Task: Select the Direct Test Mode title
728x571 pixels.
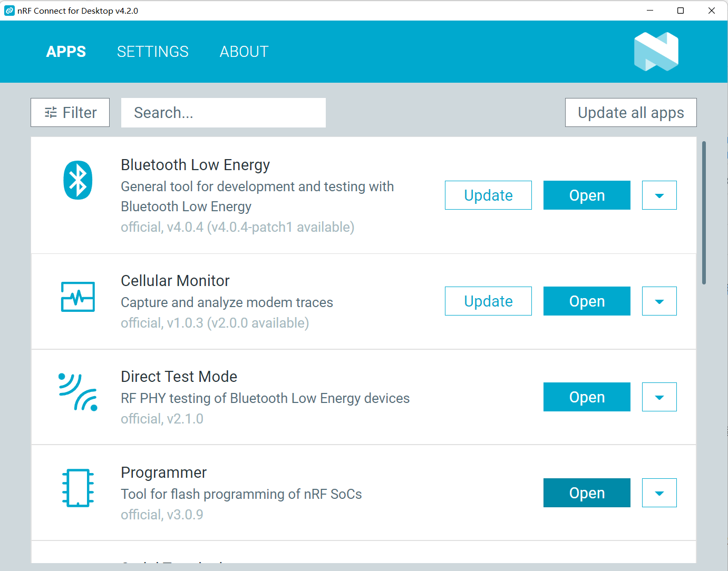Action: pyautogui.click(x=179, y=377)
